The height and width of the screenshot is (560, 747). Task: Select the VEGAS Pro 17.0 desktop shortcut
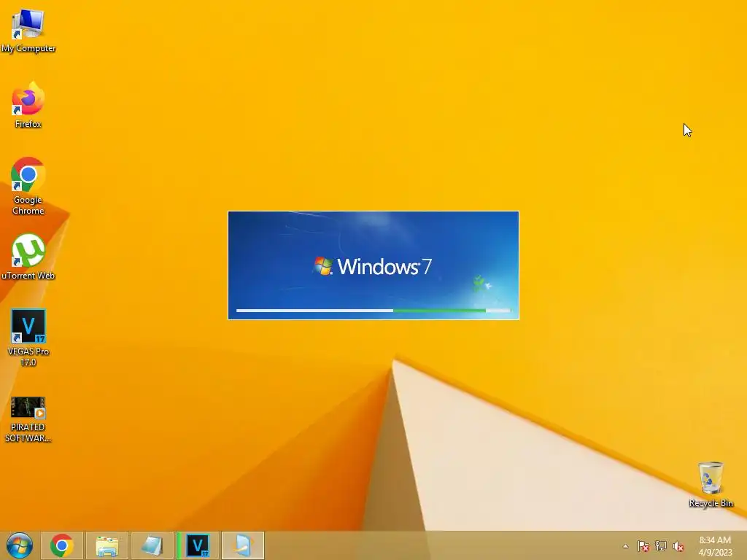tap(28, 337)
